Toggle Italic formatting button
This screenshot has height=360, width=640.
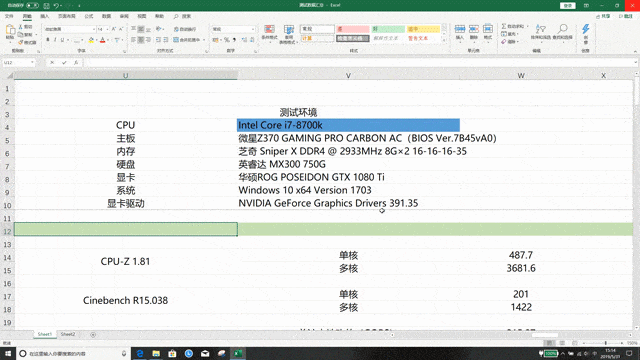pyautogui.click(x=55, y=40)
